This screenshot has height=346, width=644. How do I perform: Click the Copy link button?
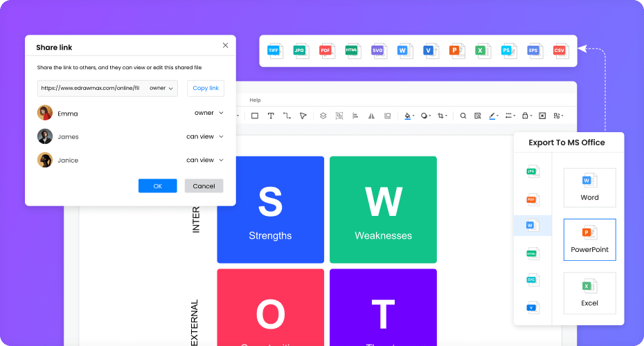[x=206, y=89]
